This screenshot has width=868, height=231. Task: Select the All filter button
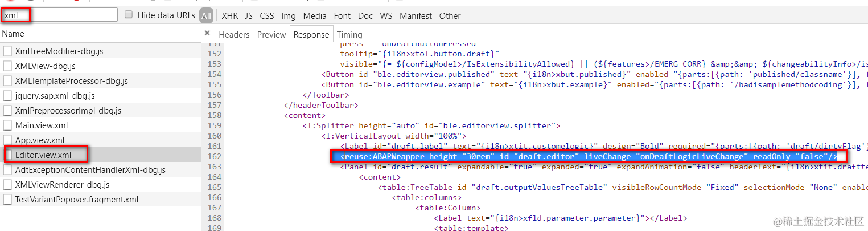pos(206,16)
